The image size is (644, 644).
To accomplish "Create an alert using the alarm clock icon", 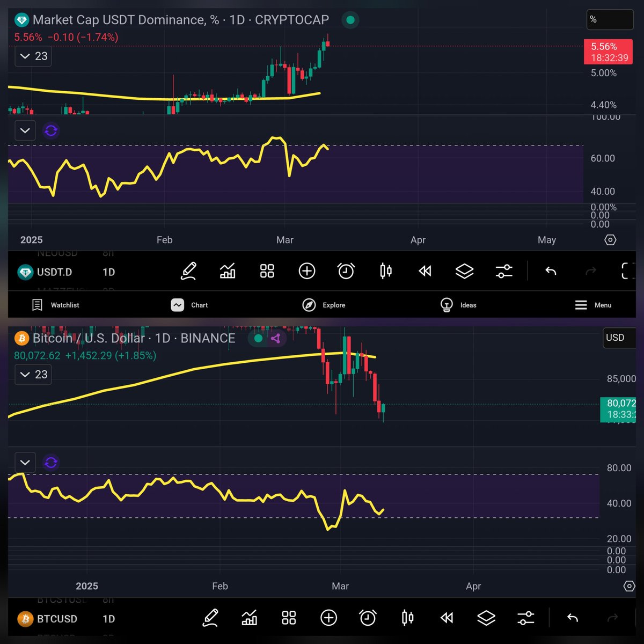I will pos(346,271).
